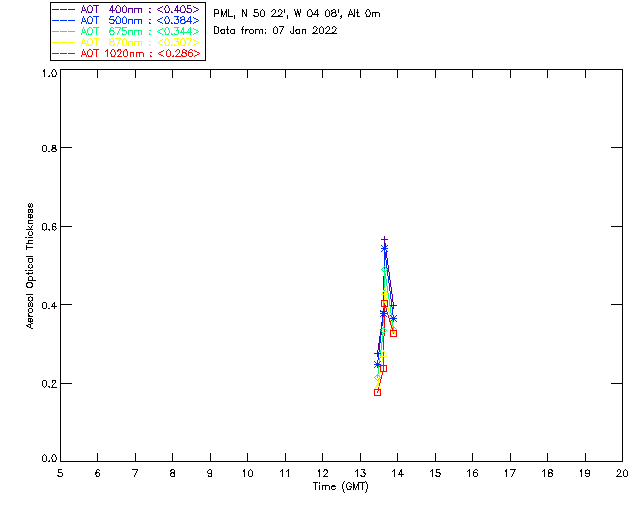The width and height of the screenshot is (640, 512).
Task: Click the x-axis tick label 11
Action: coord(285,473)
